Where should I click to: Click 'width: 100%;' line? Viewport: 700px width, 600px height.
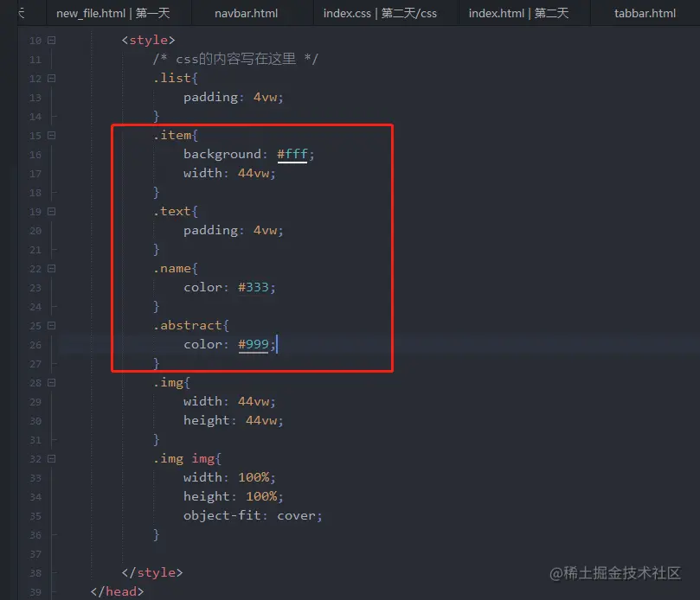pyautogui.click(x=229, y=477)
